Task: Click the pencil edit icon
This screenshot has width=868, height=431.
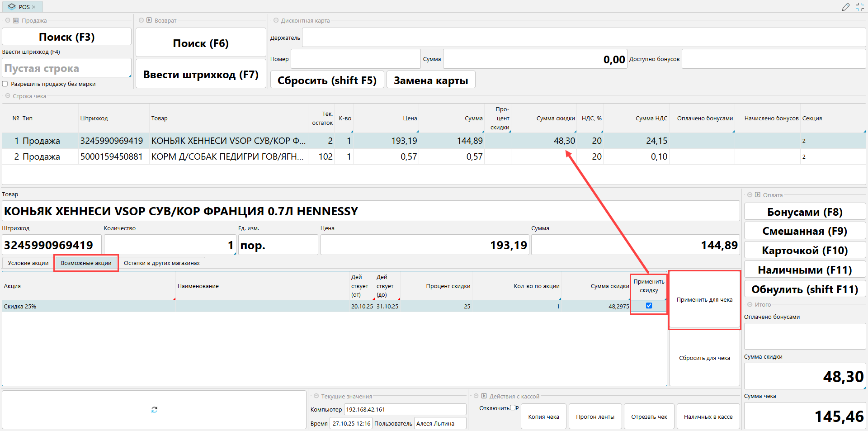Action: coord(846,7)
